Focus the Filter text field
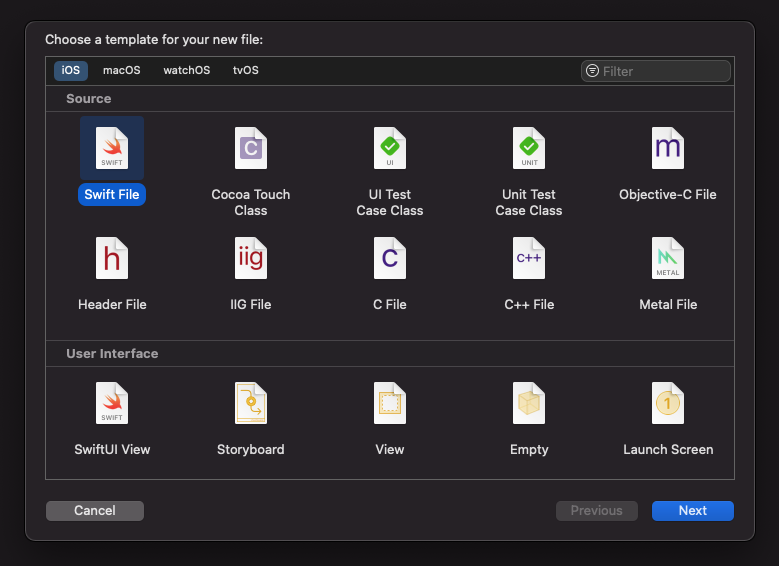The height and width of the screenshot is (566, 779). coord(656,71)
